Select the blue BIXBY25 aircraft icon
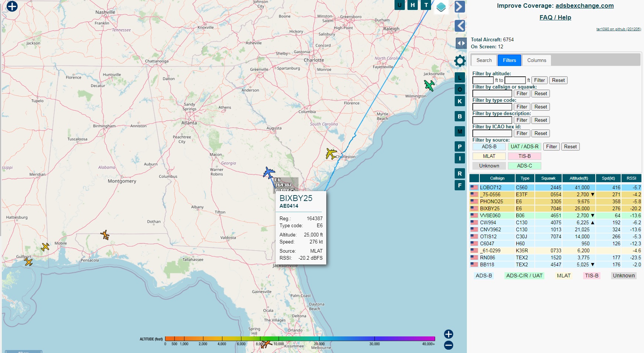 click(x=269, y=173)
